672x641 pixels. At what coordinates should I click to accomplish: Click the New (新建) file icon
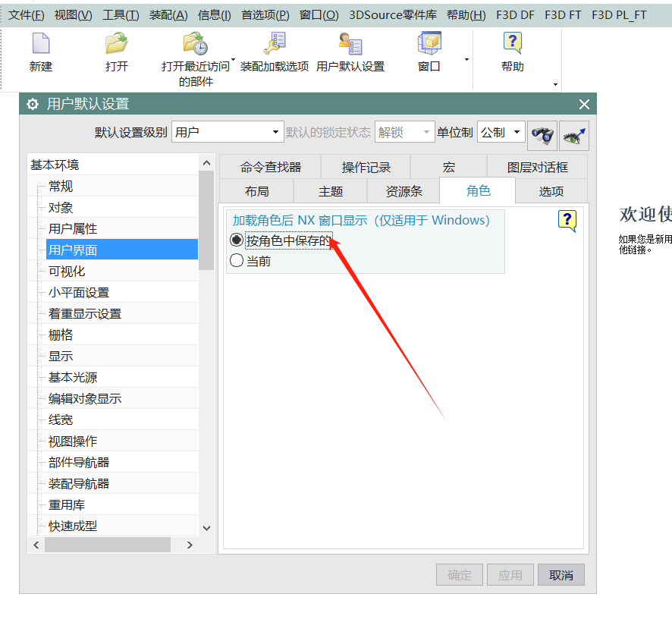pos(41,43)
